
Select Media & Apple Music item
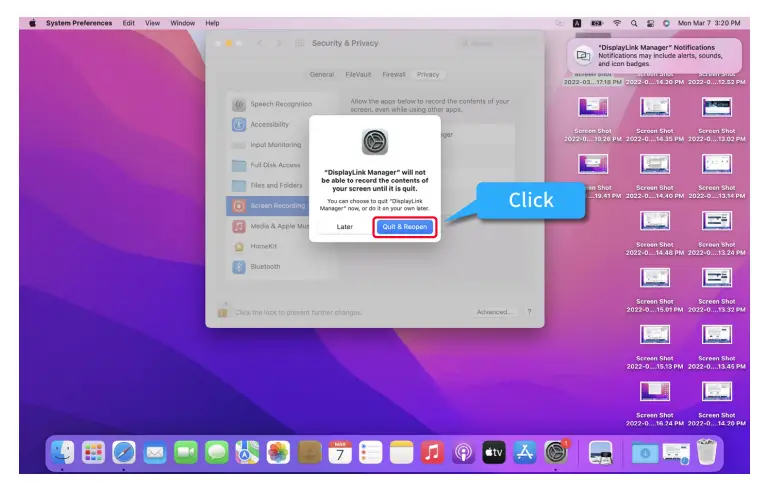point(268,226)
